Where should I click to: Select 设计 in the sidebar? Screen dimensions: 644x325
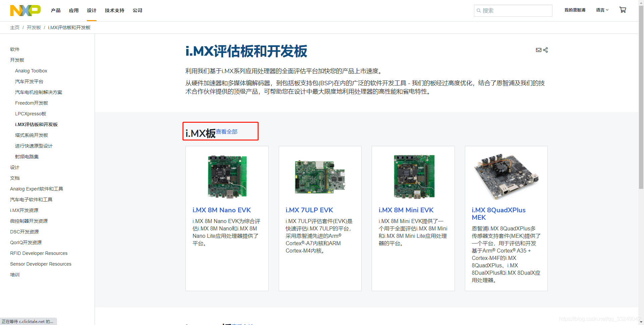coord(15,167)
